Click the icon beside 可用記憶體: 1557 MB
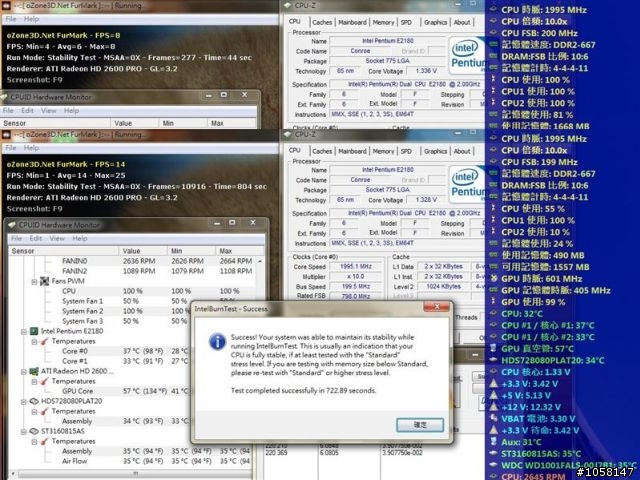Image resolution: width=640 pixels, height=480 pixels. 493,267
